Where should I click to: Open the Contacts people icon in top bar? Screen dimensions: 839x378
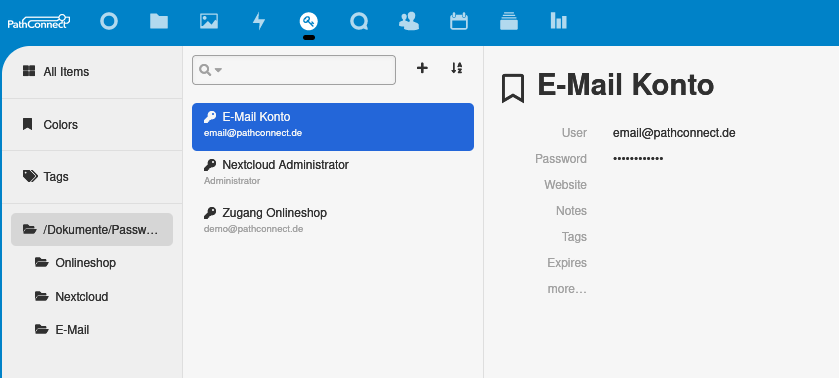pyautogui.click(x=409, y=21)
